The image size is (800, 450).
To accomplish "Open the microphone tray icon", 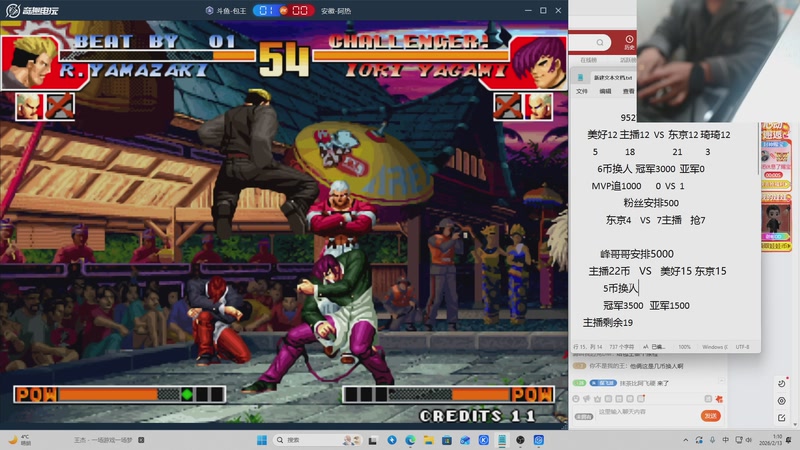I will (712, 440).
